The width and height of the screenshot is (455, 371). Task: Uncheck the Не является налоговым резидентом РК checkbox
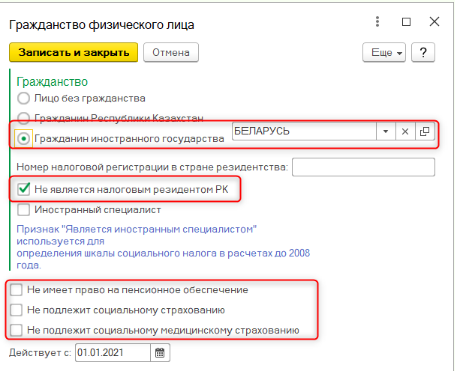pyautogui.click(x=24, y=189)
